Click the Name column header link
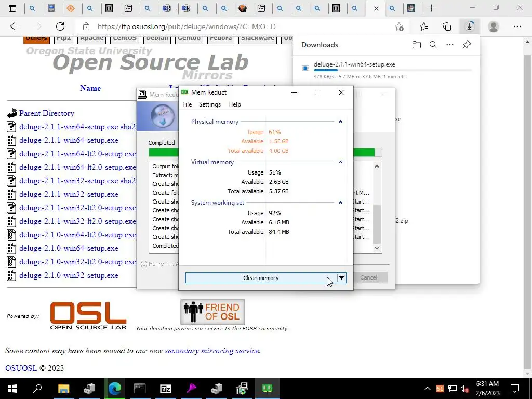 point(90,88)
